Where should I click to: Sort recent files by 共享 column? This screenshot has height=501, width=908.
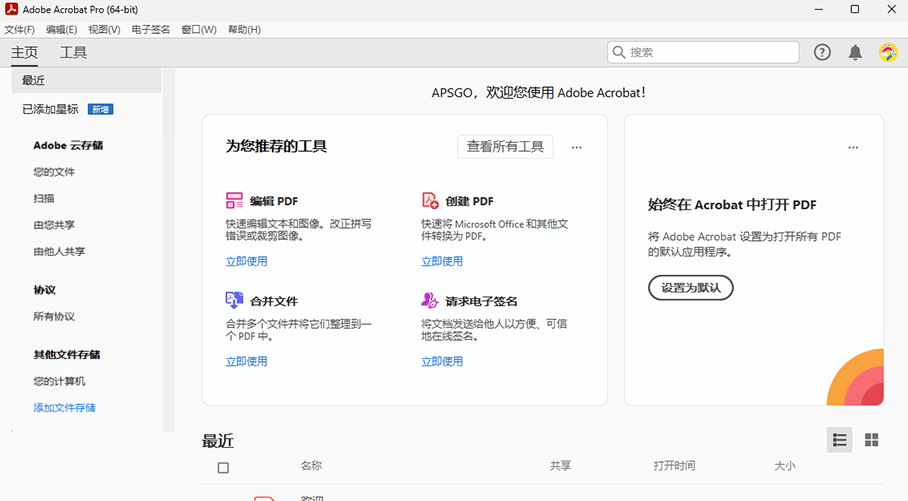(560, 466)
